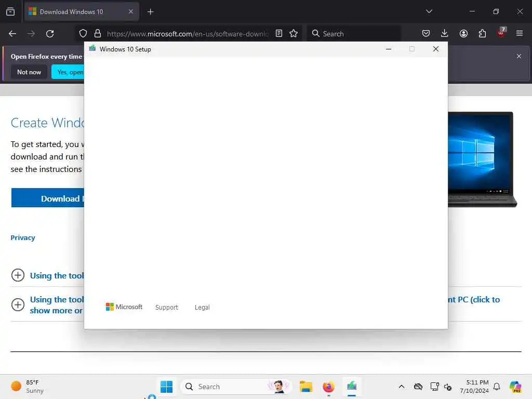
Task: Click the Not now button
Action: click(x=29, y=72)
